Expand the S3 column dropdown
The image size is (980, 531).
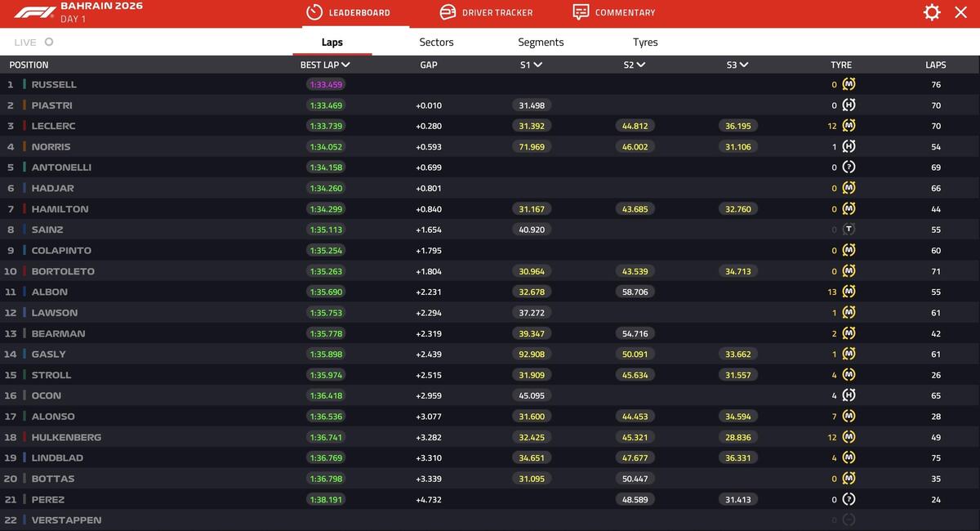(x=744, y=65)
